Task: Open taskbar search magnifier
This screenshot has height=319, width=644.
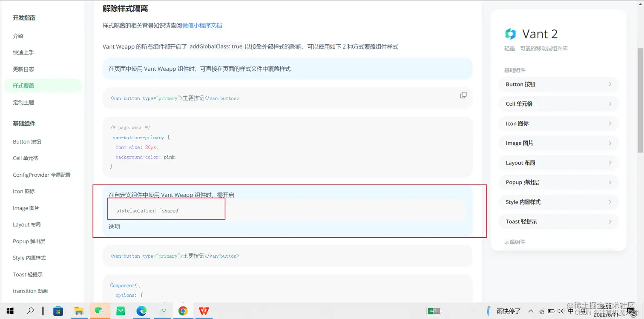Action: pyautogui.click(x=30, y=311)
